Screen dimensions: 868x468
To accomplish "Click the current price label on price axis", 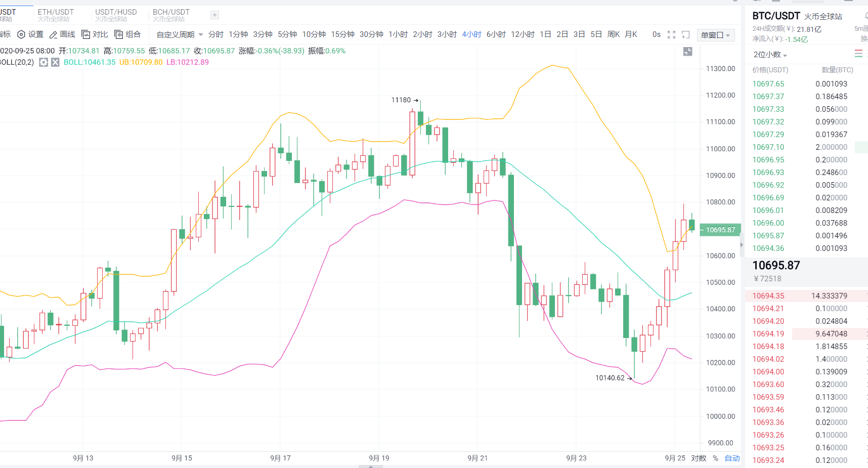I will (x=720, y=230).
